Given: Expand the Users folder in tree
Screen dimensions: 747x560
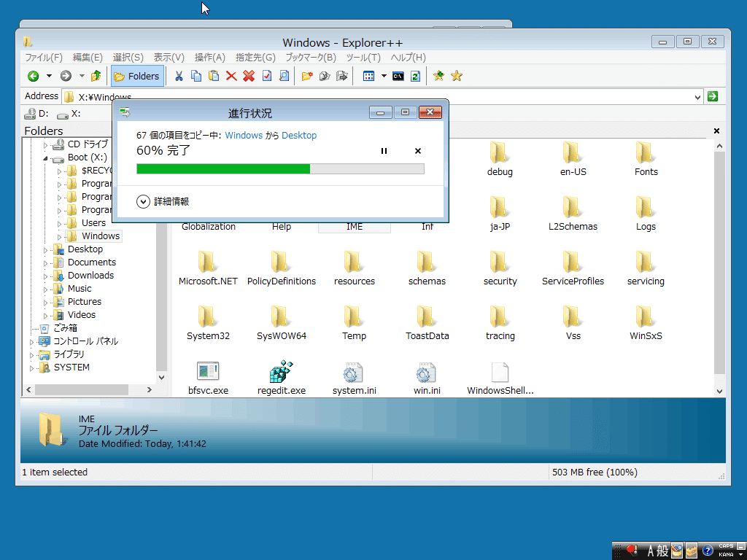Looking at the screenshot, I should 60,223.
